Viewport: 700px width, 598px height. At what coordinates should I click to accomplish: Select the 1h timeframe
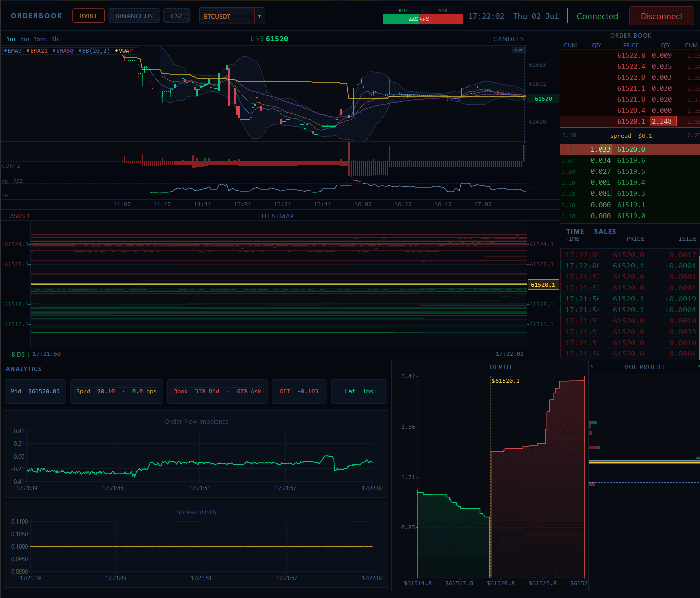55,39
